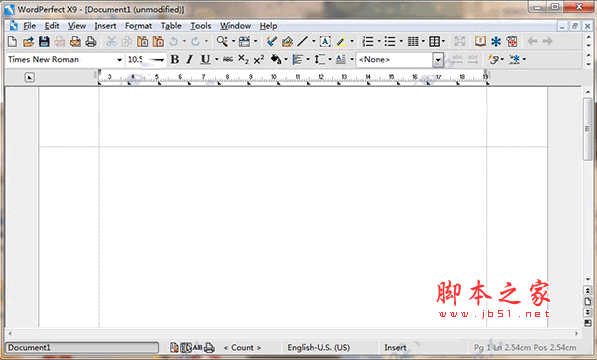The height and width of the screenshot is (360, 597).
Task: Open the File menu
Action: (x=29, y=26)
